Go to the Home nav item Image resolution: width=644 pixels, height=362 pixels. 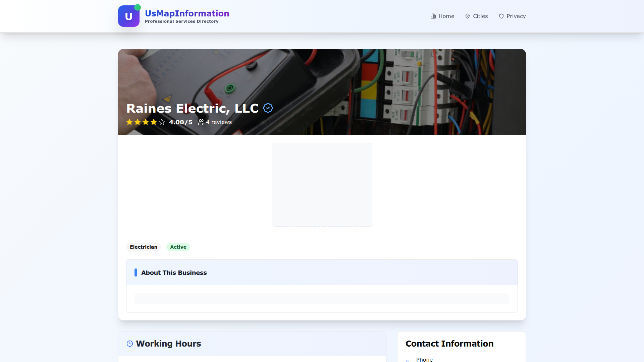point(442,16)
